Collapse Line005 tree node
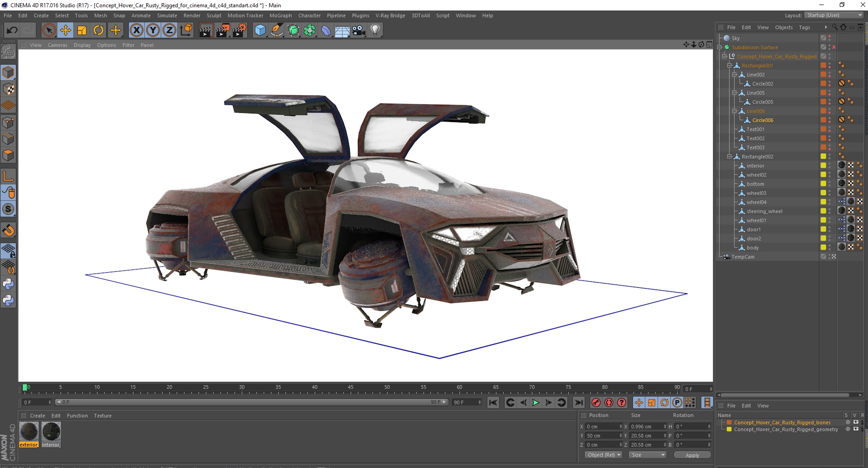 [735, 93]
